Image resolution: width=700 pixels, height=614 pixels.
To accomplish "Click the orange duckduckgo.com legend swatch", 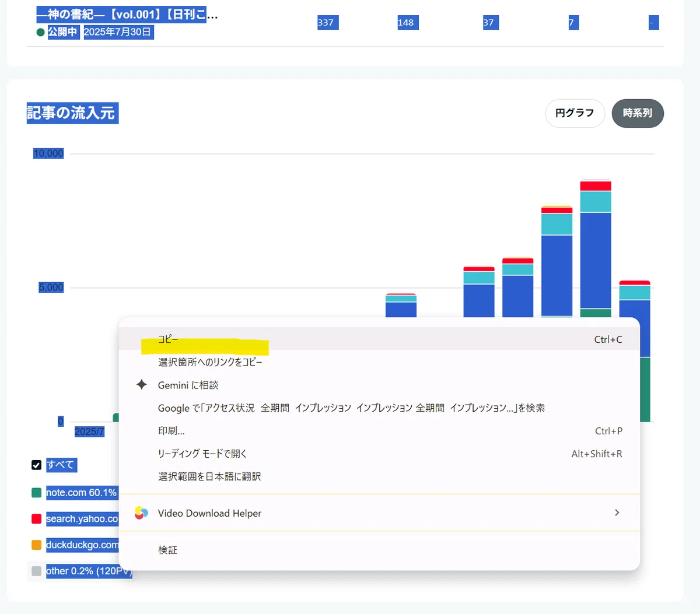I will [36, 545].
